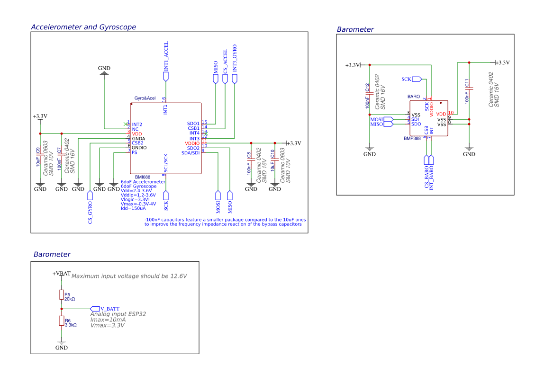The width and height of the screenshot is (554, 392).
Task: Select the BMI088 chip body
Action: (166, 138)
